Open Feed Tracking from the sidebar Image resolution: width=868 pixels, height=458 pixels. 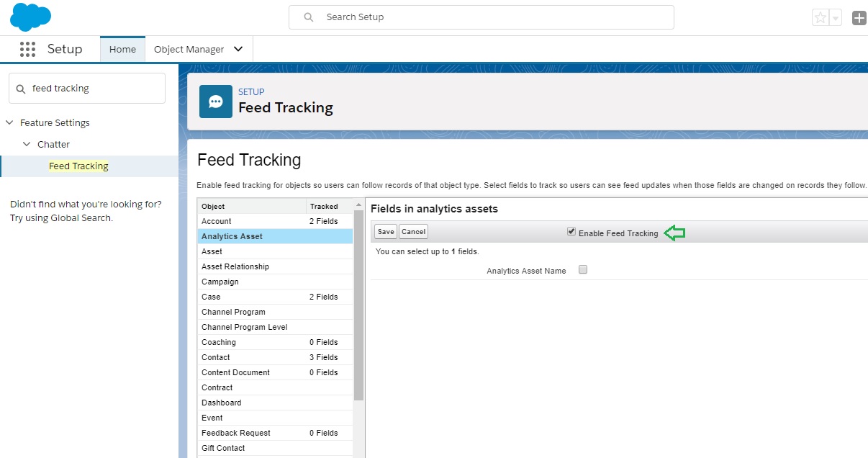[78, 166]
